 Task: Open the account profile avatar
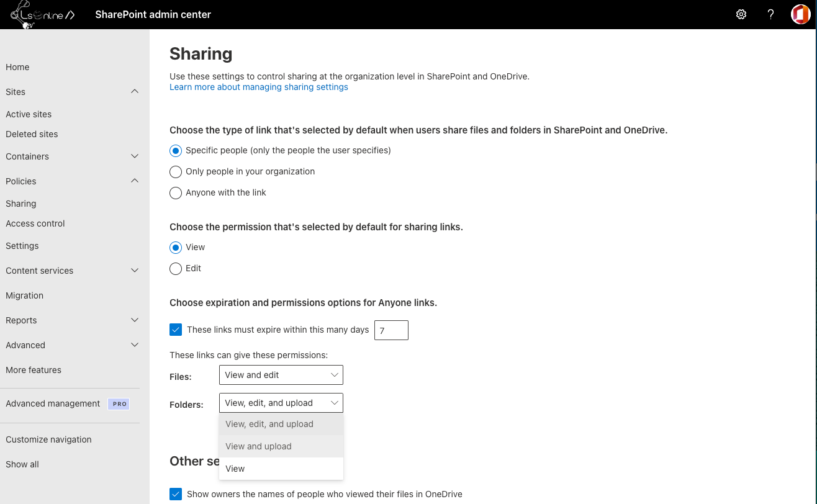(x=800, y=14)
